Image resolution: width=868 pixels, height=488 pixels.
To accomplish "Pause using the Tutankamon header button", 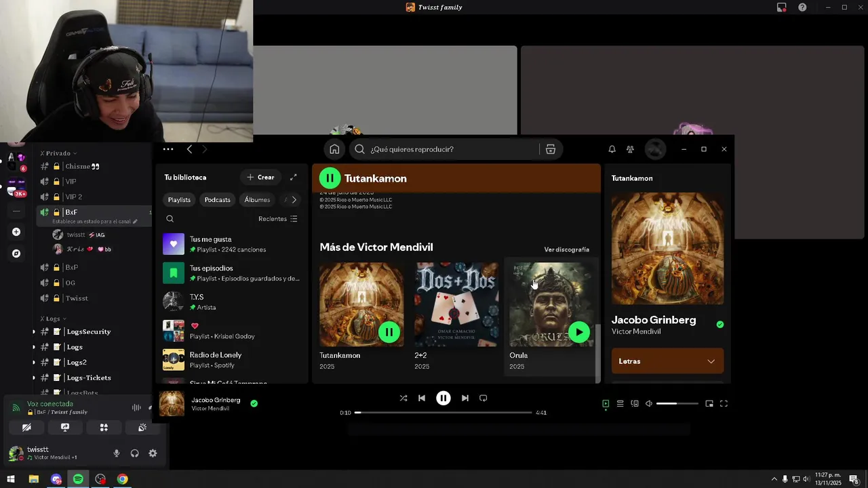I will (x=330, y=178).
